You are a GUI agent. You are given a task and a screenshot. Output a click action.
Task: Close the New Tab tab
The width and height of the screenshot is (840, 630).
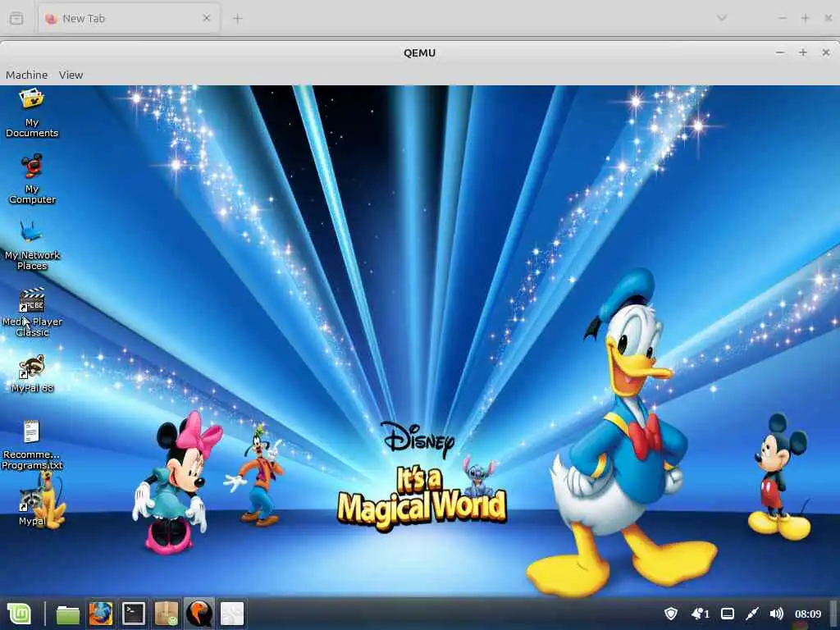coord(207,18)
